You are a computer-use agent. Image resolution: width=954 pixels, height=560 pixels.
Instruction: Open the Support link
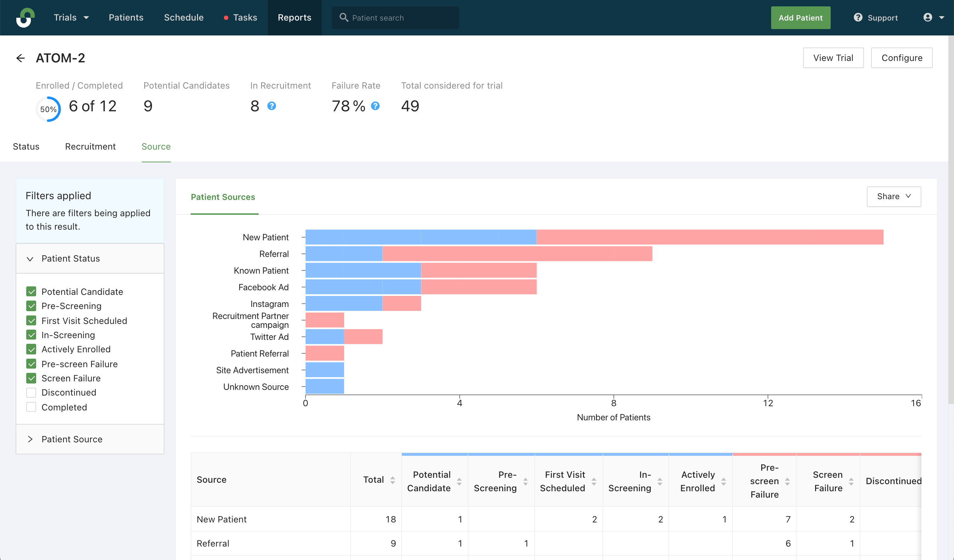pos(882,18)
